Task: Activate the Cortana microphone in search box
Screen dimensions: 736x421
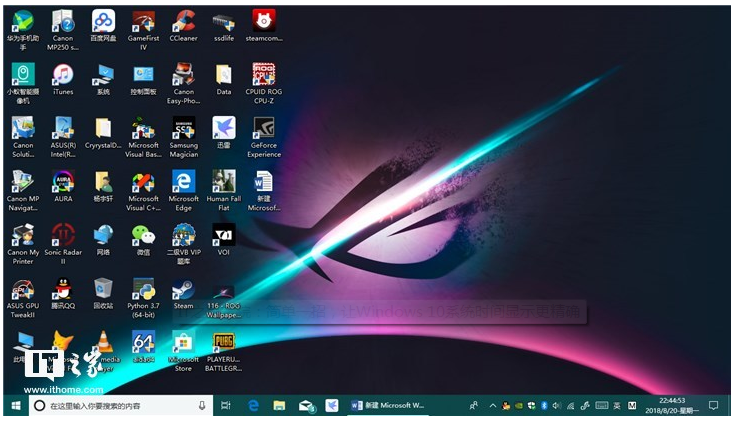Action: coord(202,406)
